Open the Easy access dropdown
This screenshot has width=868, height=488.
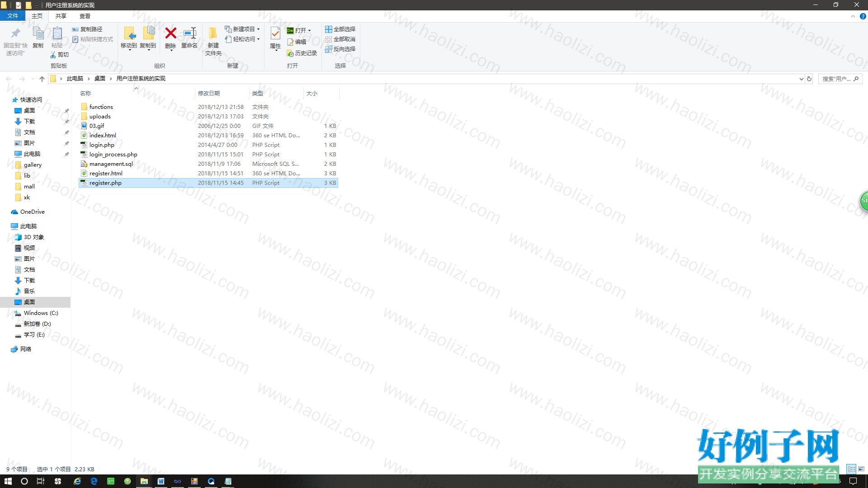[242, 39]
